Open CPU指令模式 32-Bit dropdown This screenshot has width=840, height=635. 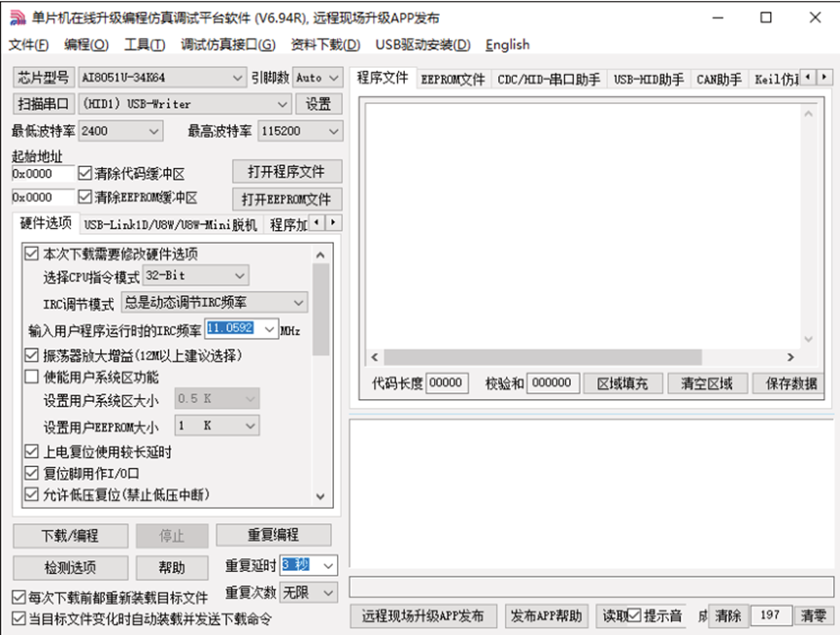[x=195, y=275]
